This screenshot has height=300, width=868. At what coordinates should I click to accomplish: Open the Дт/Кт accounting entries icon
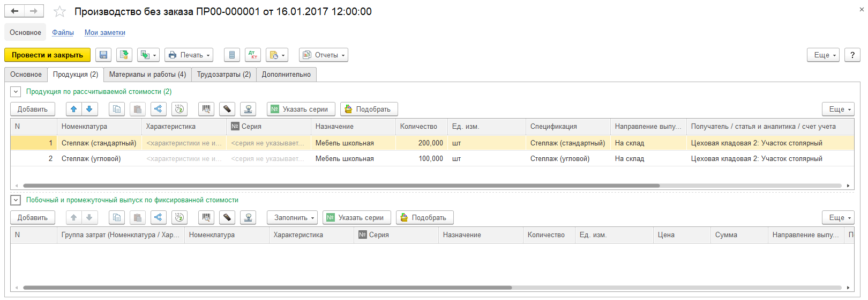[253, 55]
